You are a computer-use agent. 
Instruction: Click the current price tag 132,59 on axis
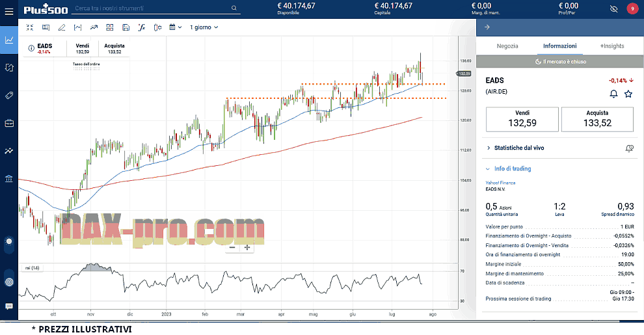[x=464, y=74]
